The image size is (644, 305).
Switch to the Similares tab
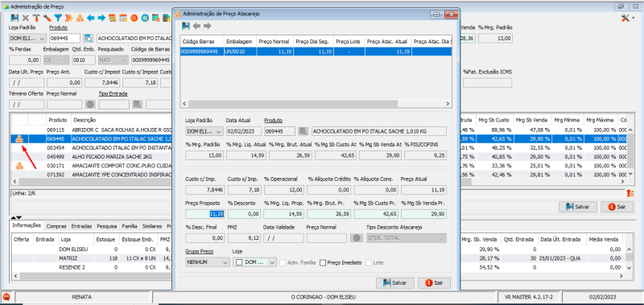click(152, 226)
